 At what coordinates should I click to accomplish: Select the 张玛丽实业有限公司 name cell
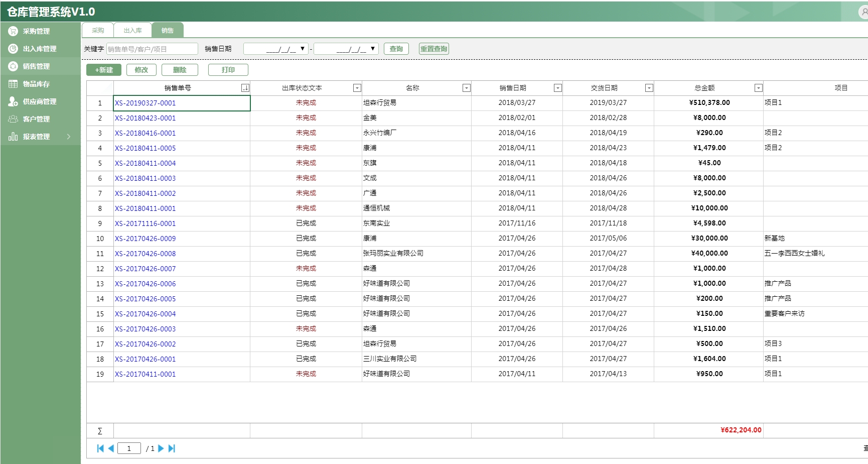[416, 254]
